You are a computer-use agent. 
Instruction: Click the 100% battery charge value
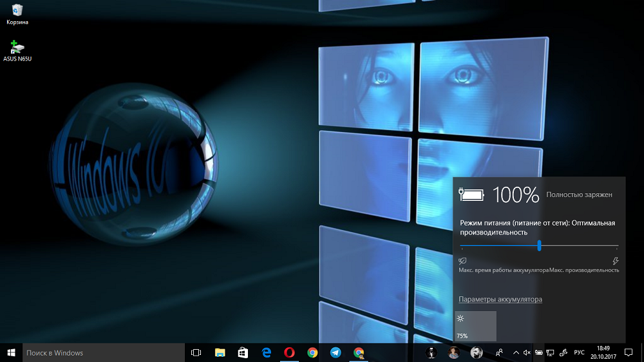tap(515, 195)
